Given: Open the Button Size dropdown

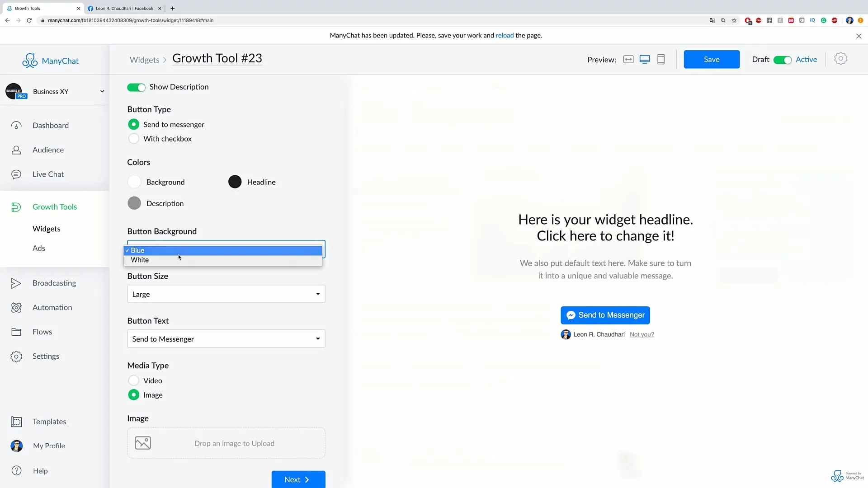Looking at the screenshot, I should point(226,294).
